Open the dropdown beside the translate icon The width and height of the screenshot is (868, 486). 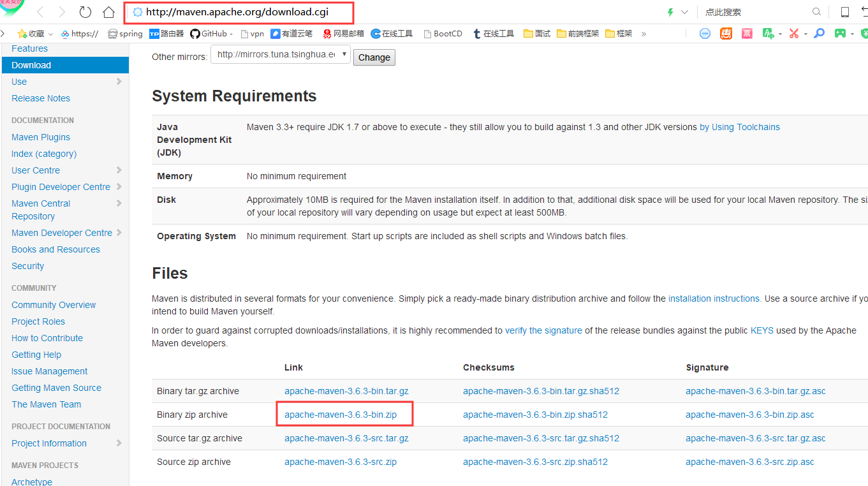click(779, 34)
